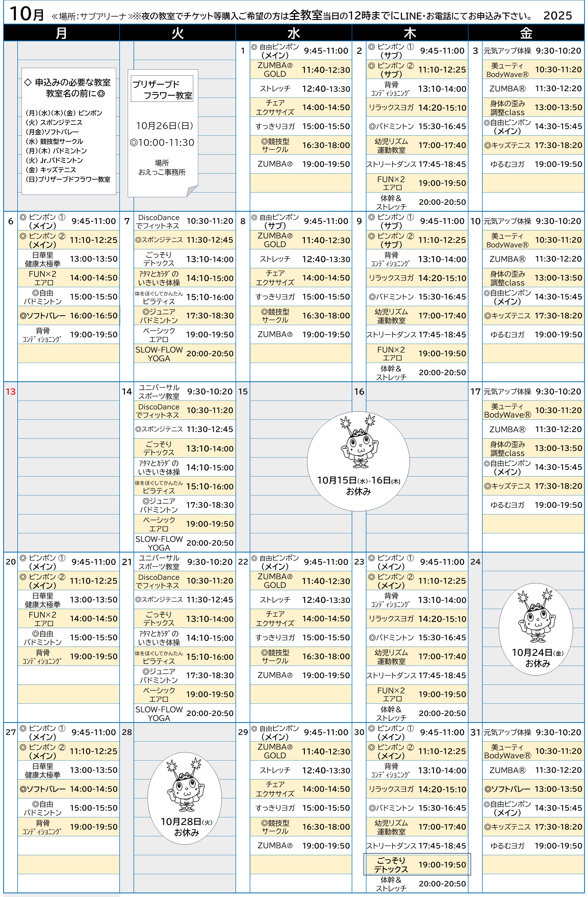Click 身体の歪み調整class on the 10th

(x=507, y=278)
